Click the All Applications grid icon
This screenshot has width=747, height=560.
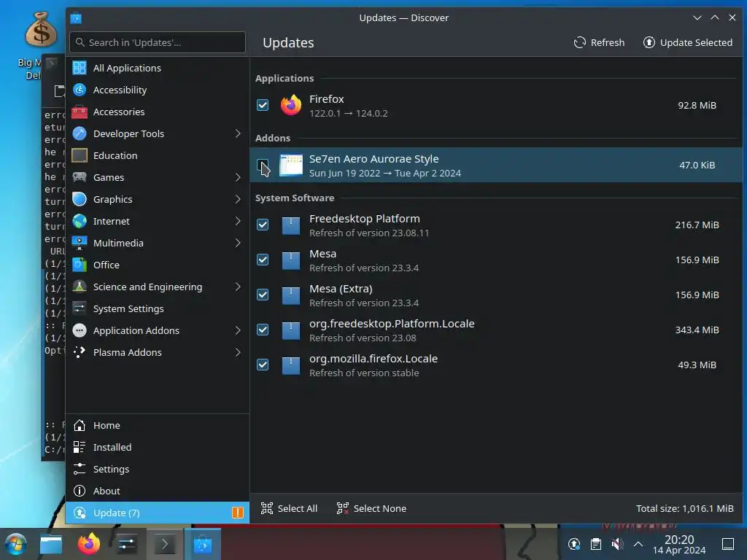[x=80, y=68]
